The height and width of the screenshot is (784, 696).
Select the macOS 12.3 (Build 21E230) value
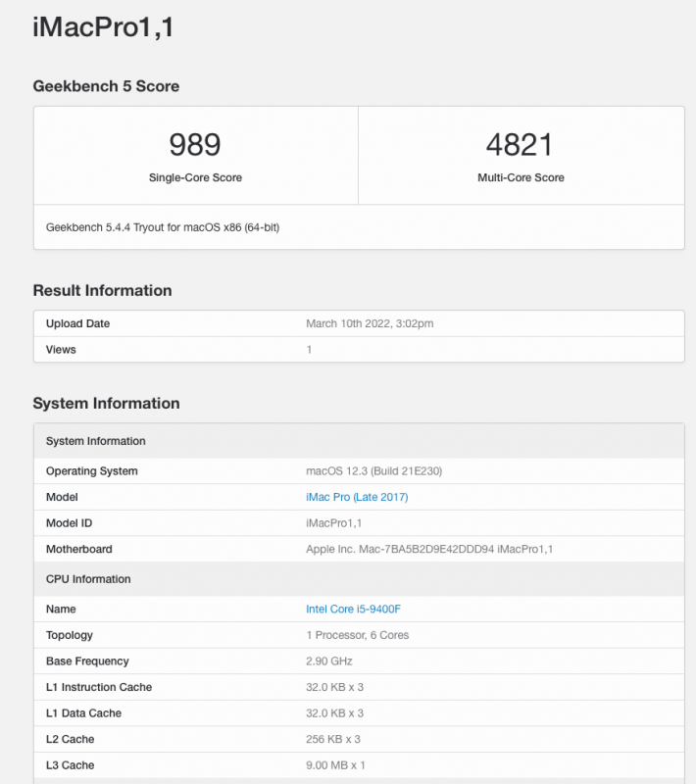[x=374, y=471]
